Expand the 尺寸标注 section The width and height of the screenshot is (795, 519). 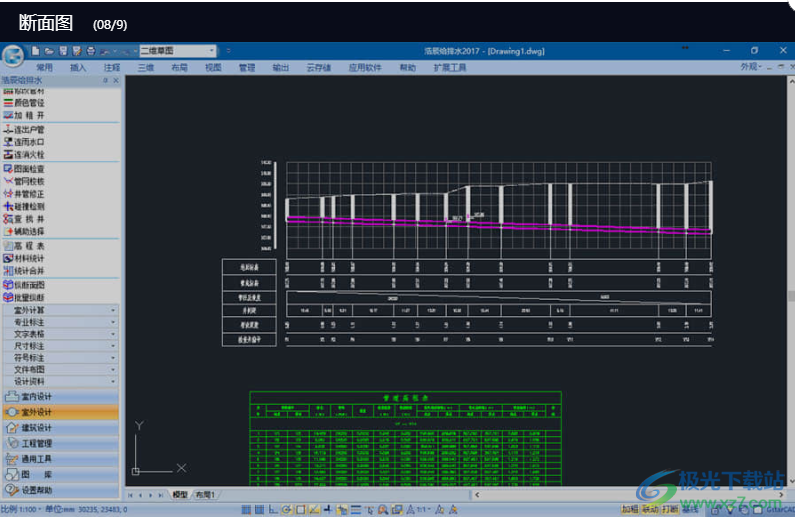(x=60, y=346)
